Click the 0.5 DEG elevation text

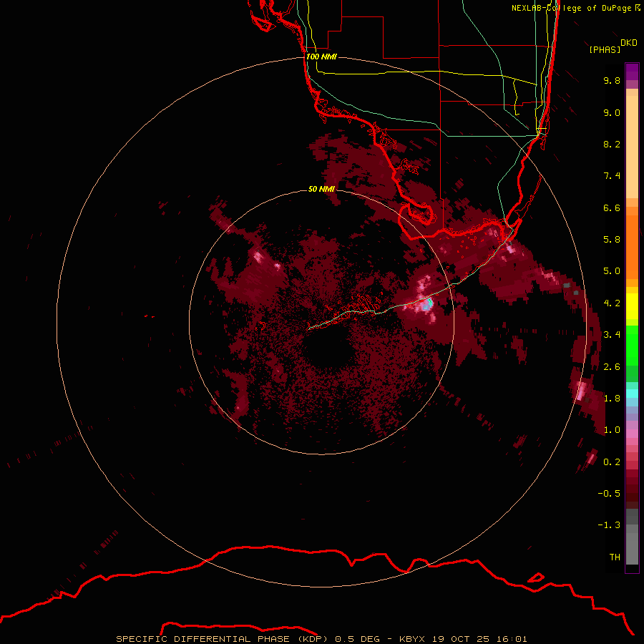(357, 639)
